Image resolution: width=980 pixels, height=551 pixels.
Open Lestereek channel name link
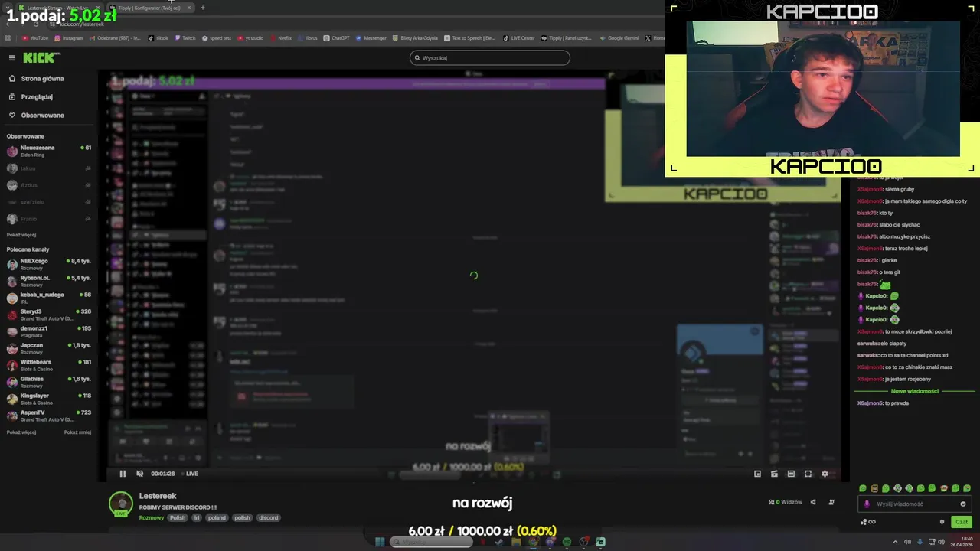(158, 496)
